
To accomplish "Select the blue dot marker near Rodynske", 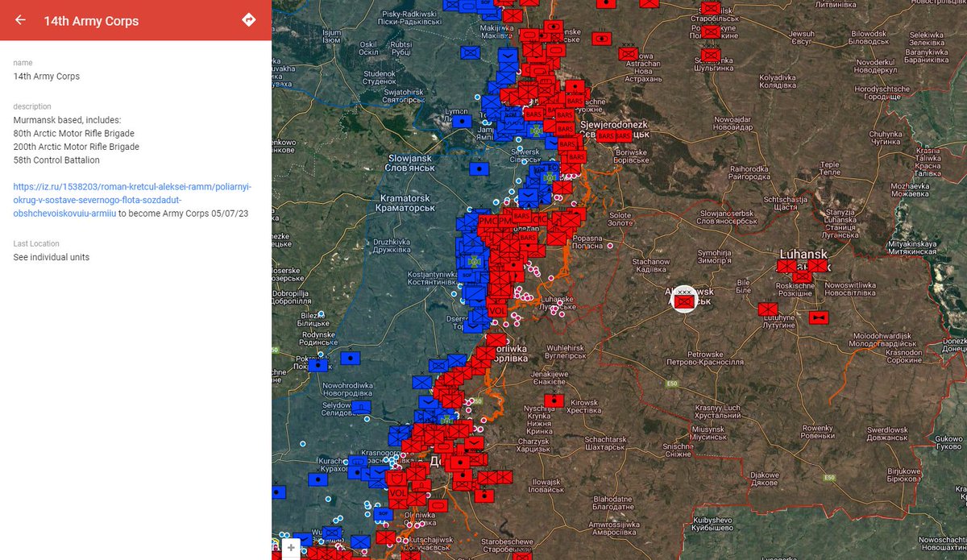I will (x=351, y=356).
